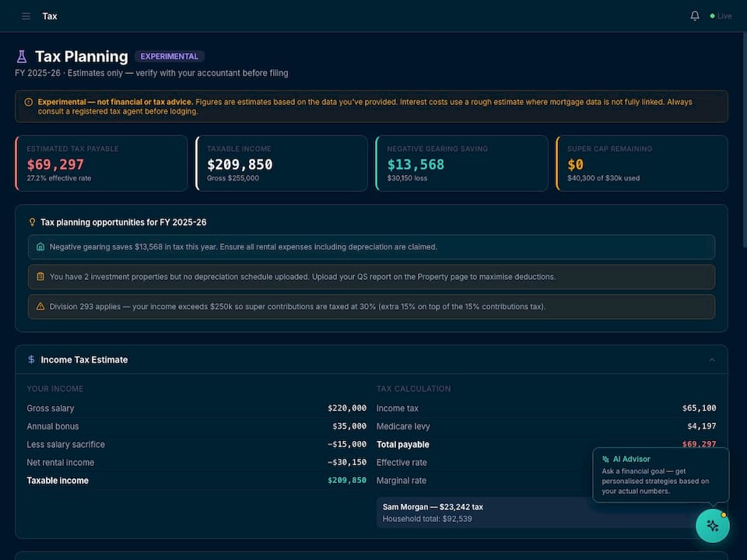The width and height of the screenshot is (747, 560).
Task: Click the Negative Gearing Saving card
Action: [x=462, y=163]
